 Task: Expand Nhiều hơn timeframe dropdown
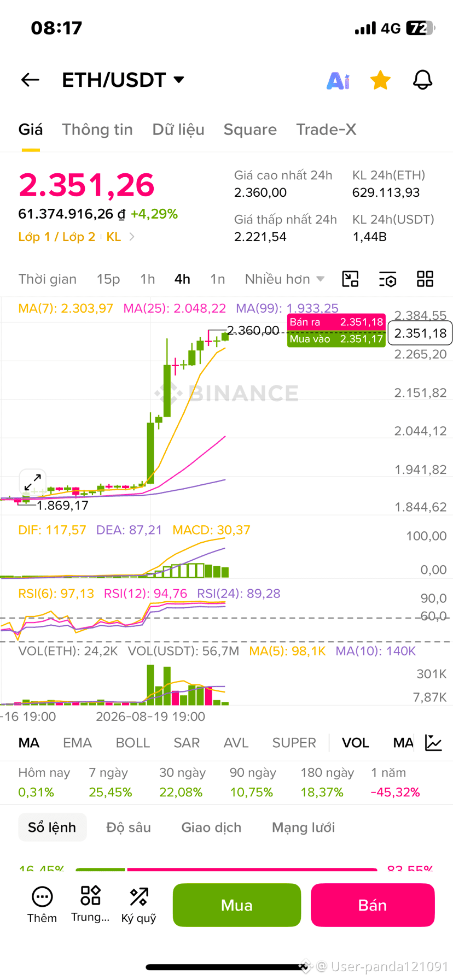tap(284, 279)
